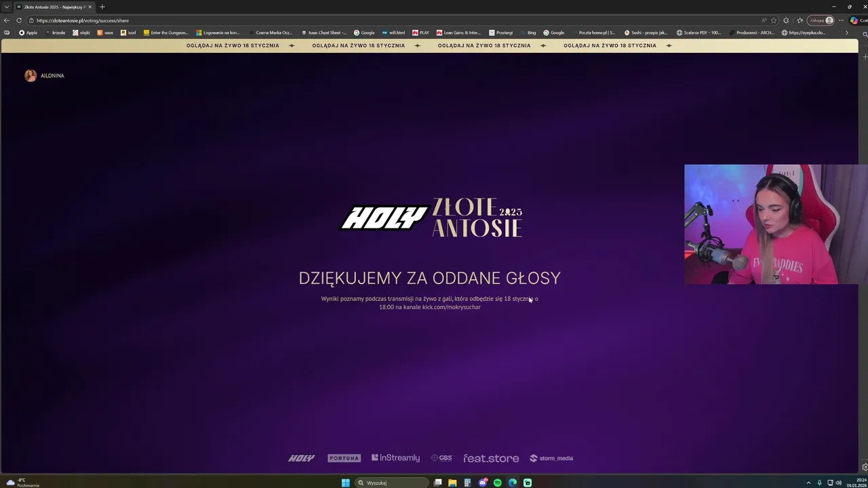Viewport: 868px width, 488px height.
Task: Open the Producenci - ARCH bookmark
Action: tap(751, 33)
